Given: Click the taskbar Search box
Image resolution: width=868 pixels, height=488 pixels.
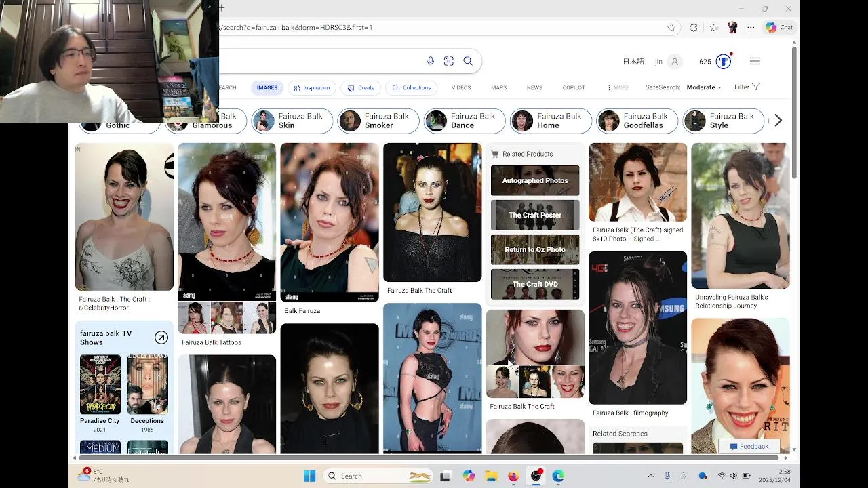Looking at the screenshot, I should (378, 476).
